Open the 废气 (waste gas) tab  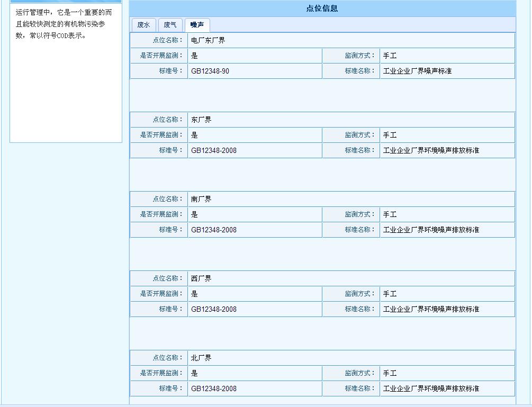pyautogui.click(x=170, y=24)
